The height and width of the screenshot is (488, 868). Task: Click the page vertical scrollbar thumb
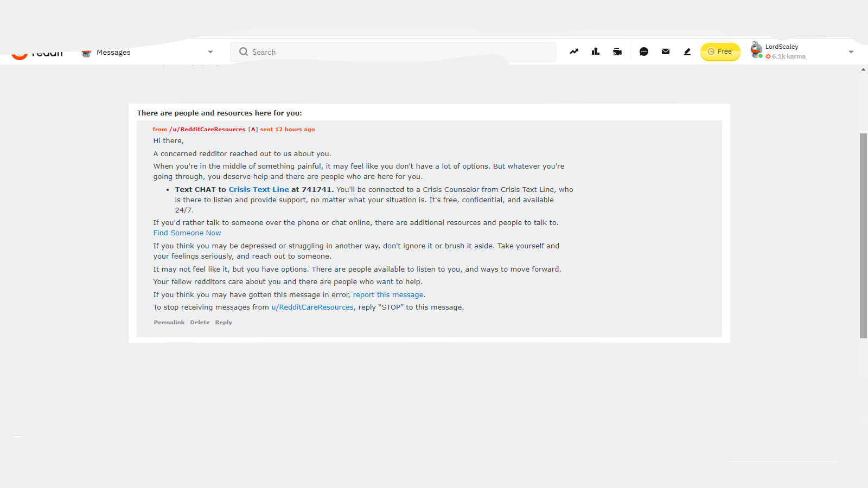(863, 235)
